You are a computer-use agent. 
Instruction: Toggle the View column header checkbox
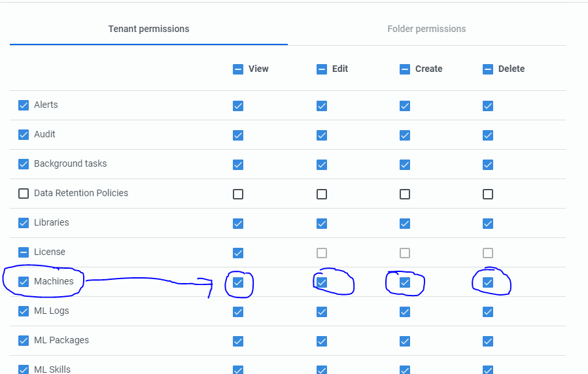pos(238,69)
